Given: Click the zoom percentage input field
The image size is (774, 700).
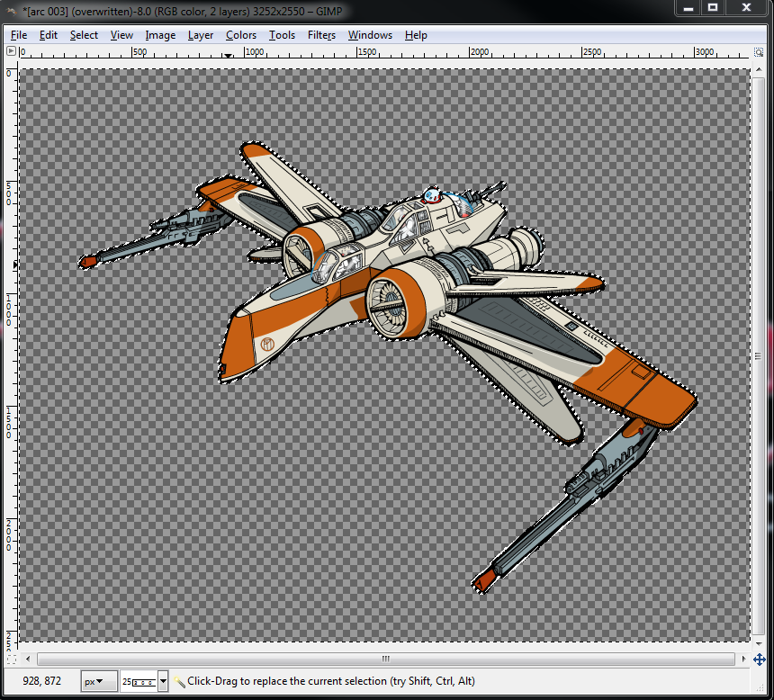Looking at the screenshot, I should click(139, 681).
